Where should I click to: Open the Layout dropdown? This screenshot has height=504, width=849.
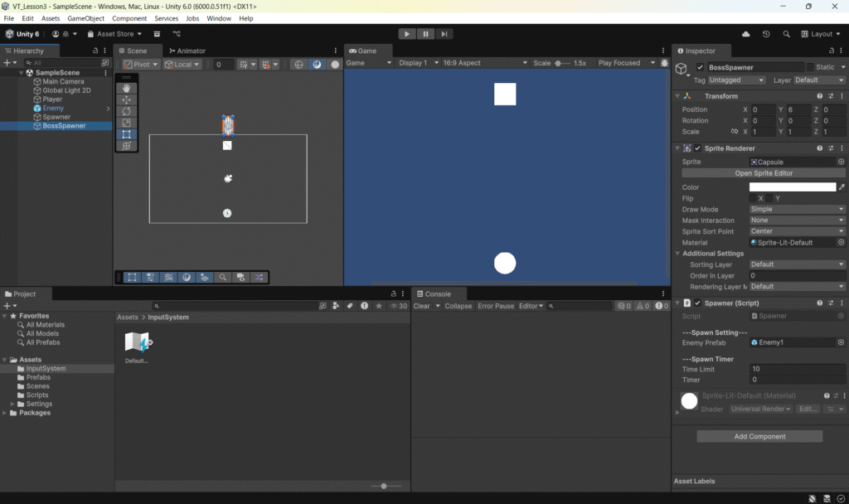click(x=821, y=34)
